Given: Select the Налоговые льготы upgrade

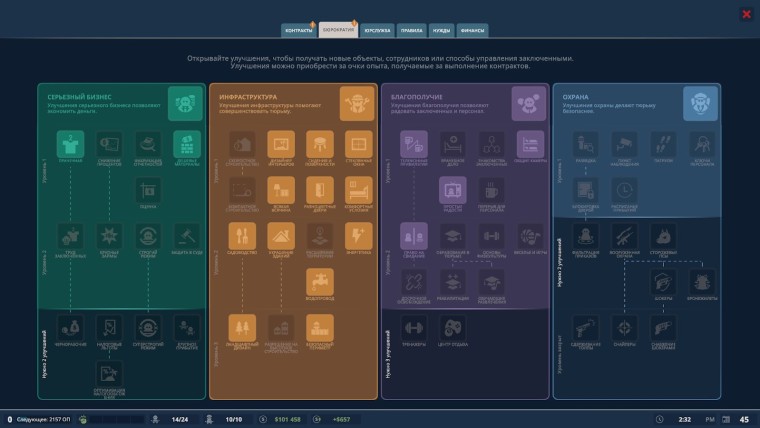Looking at the screenshot, I should [109, 328].
